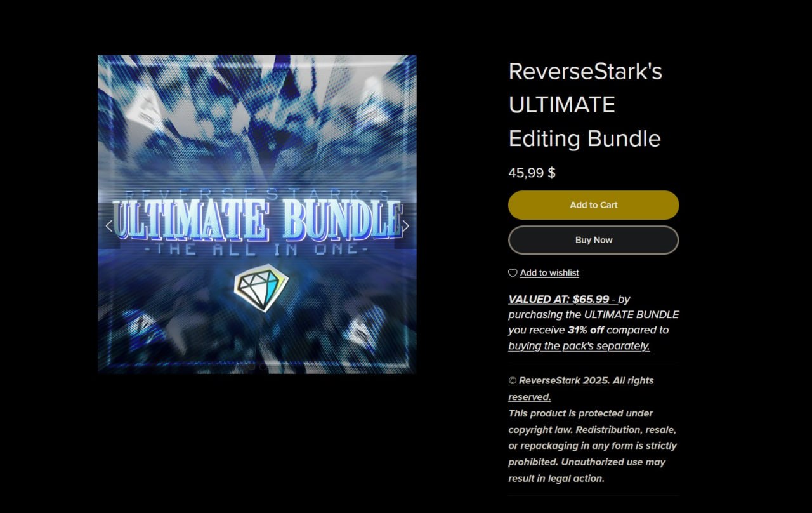Viewport: 812px width, 513px height.
Task: Click the VALUED AT: $65.99 text
Action: (559, 299)
